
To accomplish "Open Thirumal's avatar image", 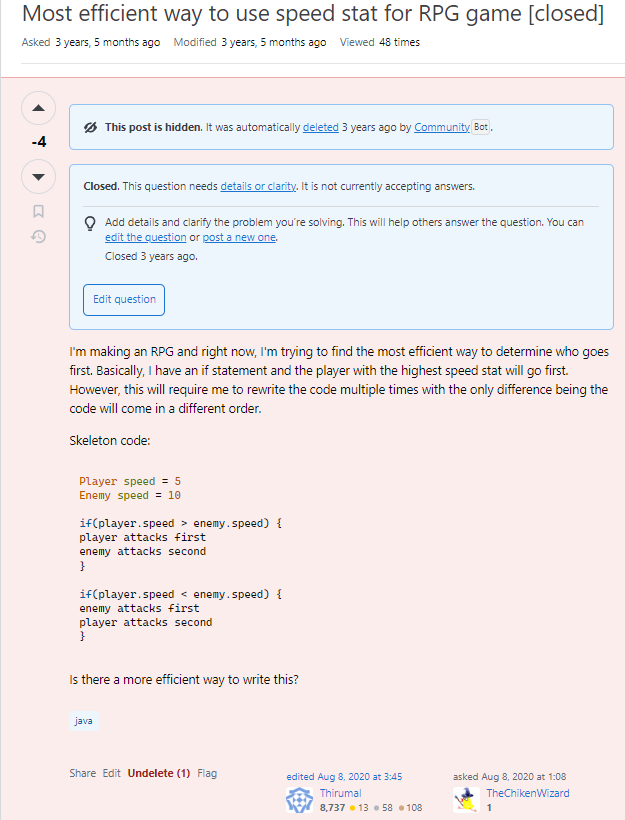I will [x=300, y=800].
